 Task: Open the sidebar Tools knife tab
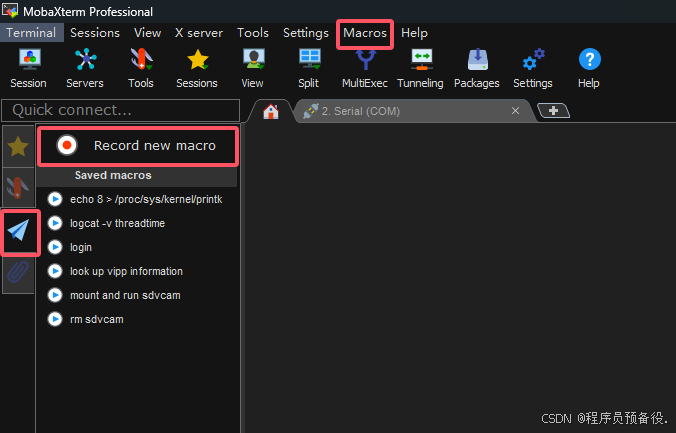pos(18,188)
